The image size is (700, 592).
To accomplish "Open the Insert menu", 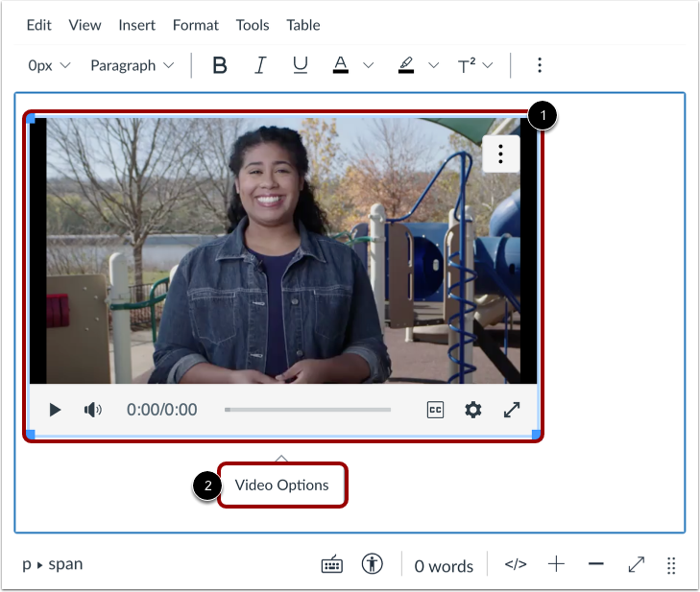I will (137, 25).
